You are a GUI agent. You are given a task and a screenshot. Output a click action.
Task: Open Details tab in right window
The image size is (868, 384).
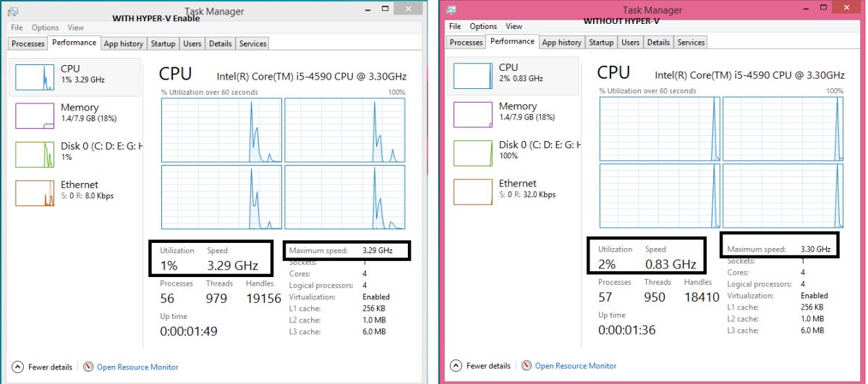tap(658, 42)
